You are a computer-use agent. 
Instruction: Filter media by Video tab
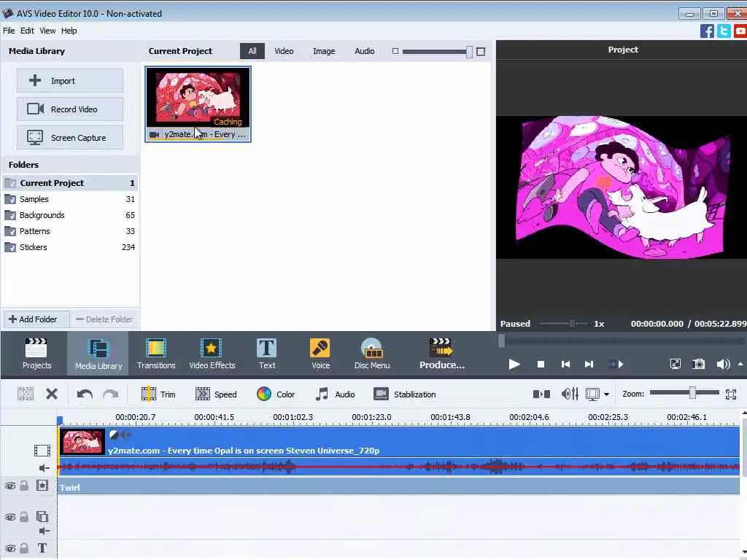[284, 51]
